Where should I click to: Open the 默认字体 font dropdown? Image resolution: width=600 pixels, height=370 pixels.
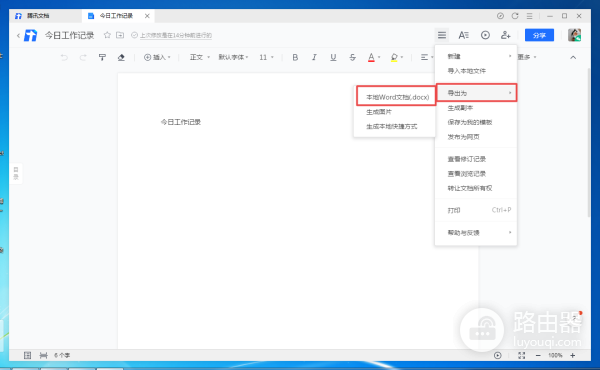pos(233,57)
